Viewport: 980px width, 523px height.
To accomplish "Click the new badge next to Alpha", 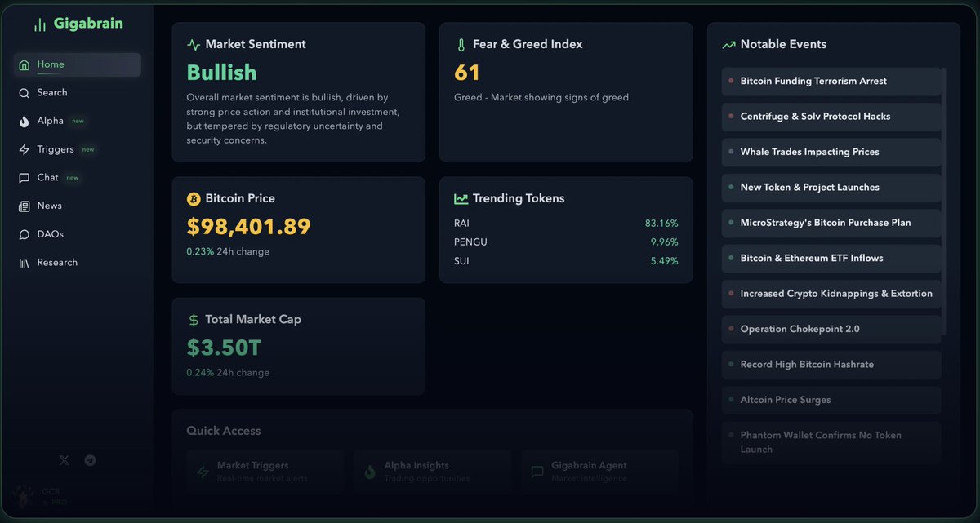I will [78, 122].
